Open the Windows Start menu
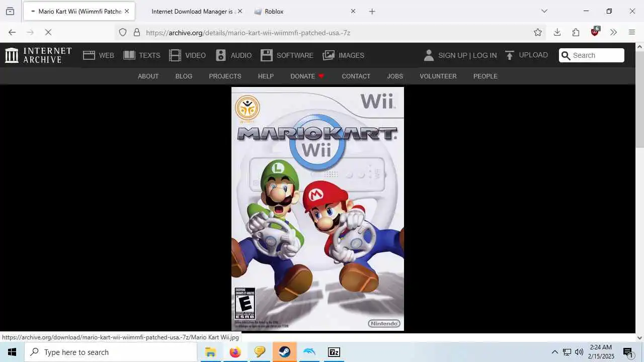 [x=12, y=352]
